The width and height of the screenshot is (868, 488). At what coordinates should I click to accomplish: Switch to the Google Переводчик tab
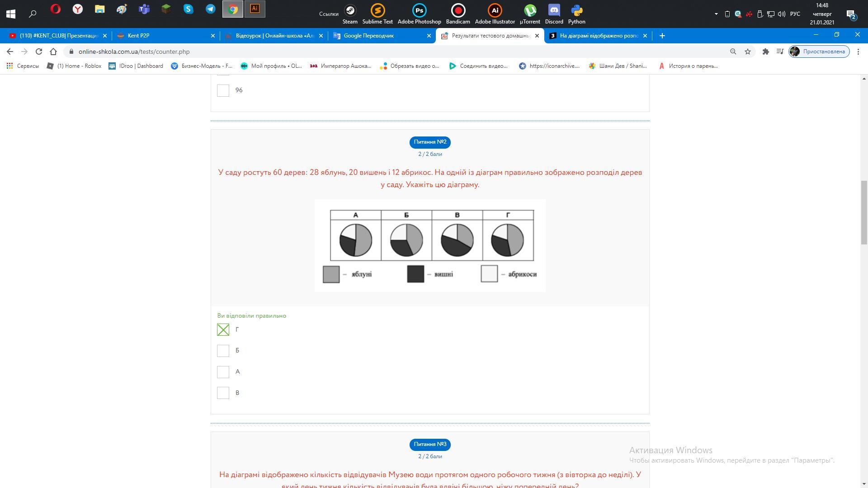click(x=368, y=36)
